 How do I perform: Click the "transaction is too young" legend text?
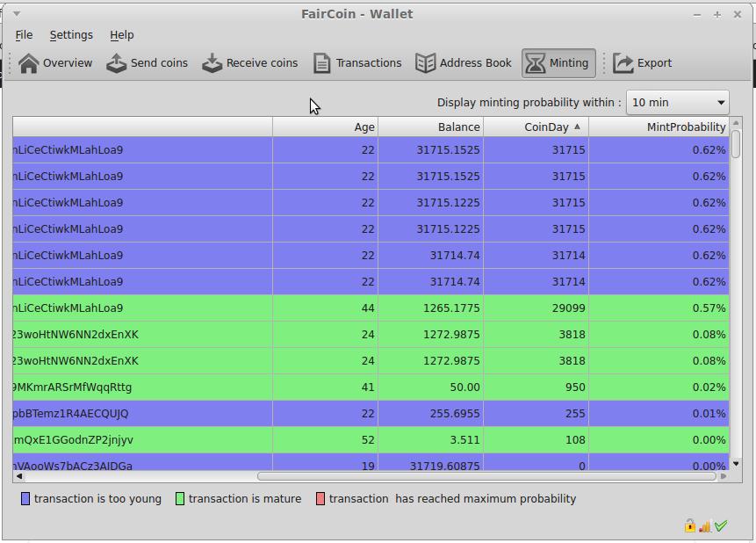[x=97, y=498]
